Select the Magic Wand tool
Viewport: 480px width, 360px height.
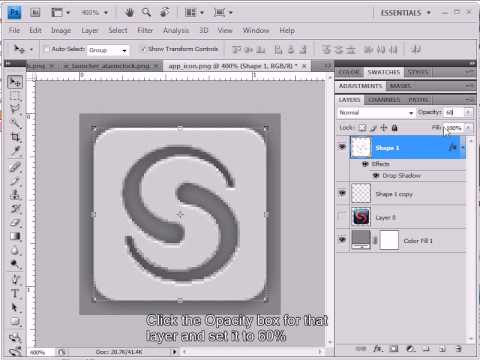15,123
